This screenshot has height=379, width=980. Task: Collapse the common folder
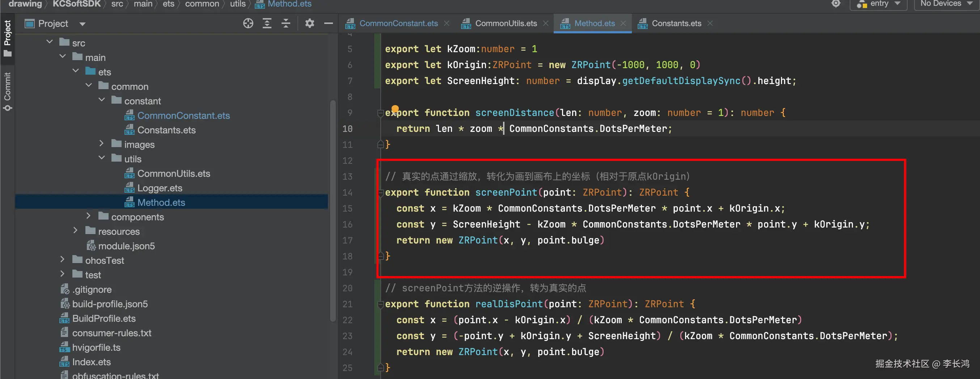point(89,85)
